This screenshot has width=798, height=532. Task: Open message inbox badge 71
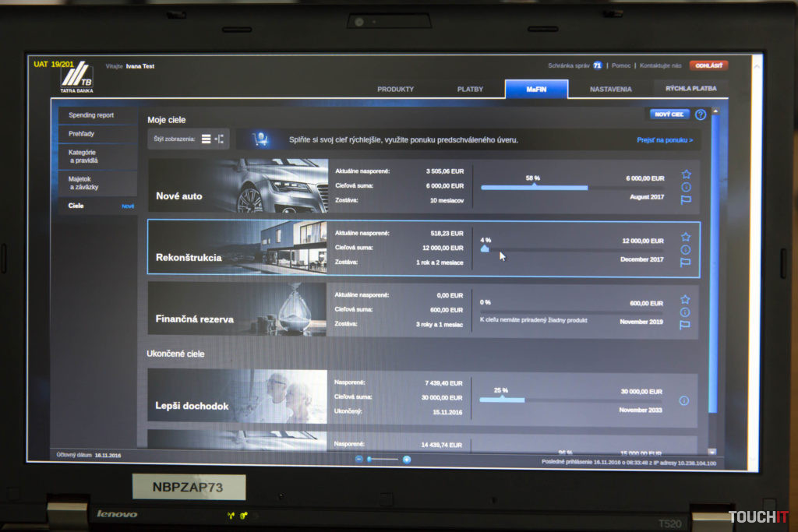pyautogui.click(x=597, y=65)
